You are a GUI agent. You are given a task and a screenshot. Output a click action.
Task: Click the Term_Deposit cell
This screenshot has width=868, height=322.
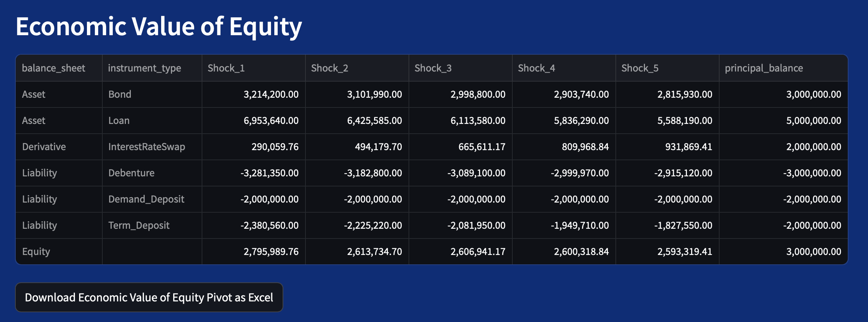139,225
